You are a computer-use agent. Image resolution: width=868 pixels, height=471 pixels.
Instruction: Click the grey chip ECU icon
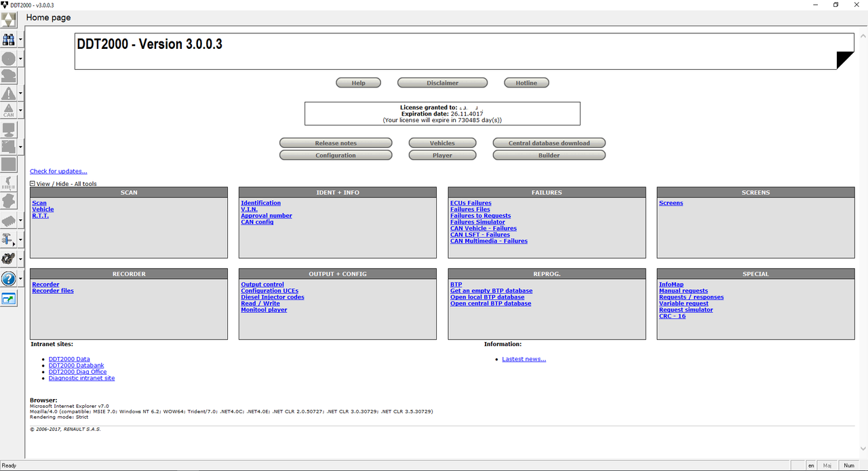pyautogui.click(x=8, y=221)
